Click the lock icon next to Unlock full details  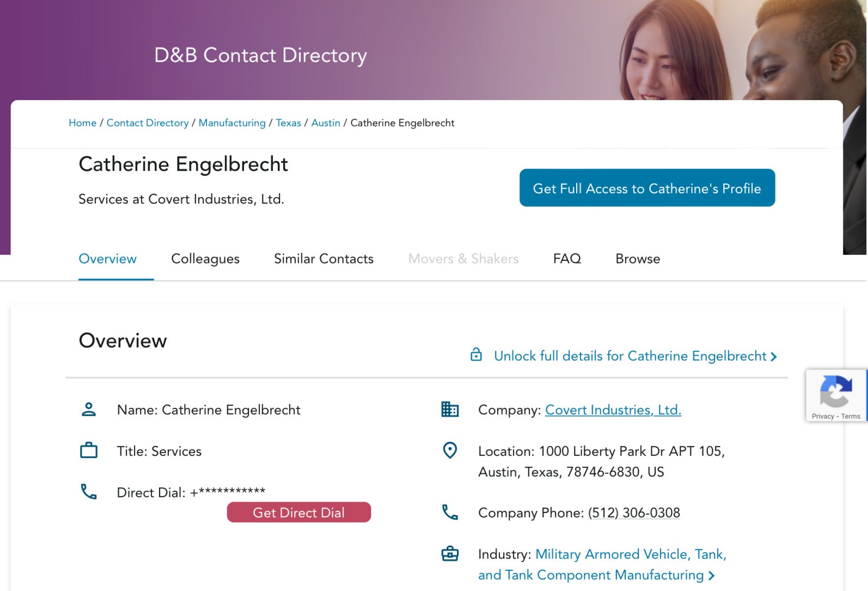point(476,355)
